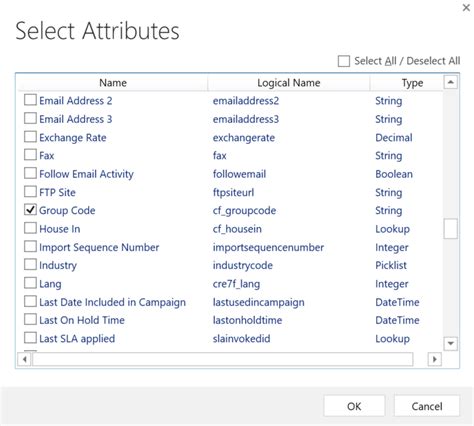Click the Boolean type of Follow Email Activity
The height and width of the screenshot is (426, 474).
pos(394,174)
